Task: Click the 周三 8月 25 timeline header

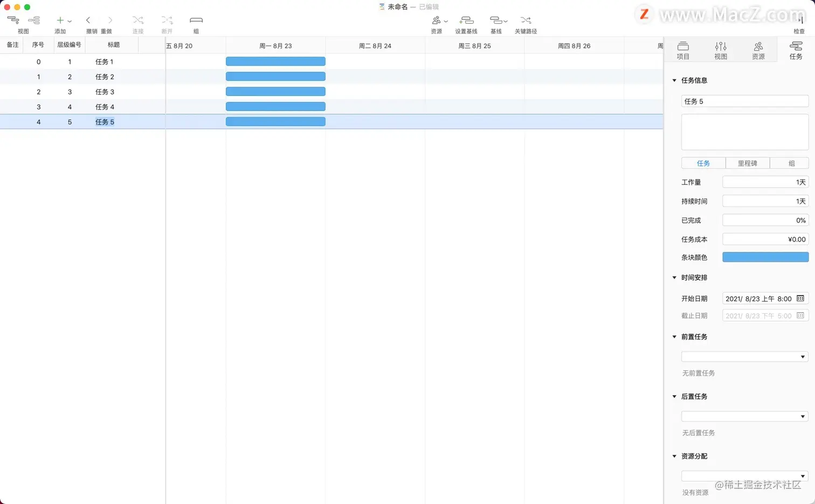Action: (x=474, y=46)
